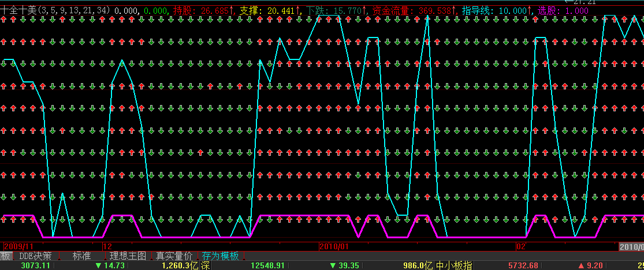Click the 2009/11 date label on timeline
The image size is (644, 270).
click(x=18, y=246)
